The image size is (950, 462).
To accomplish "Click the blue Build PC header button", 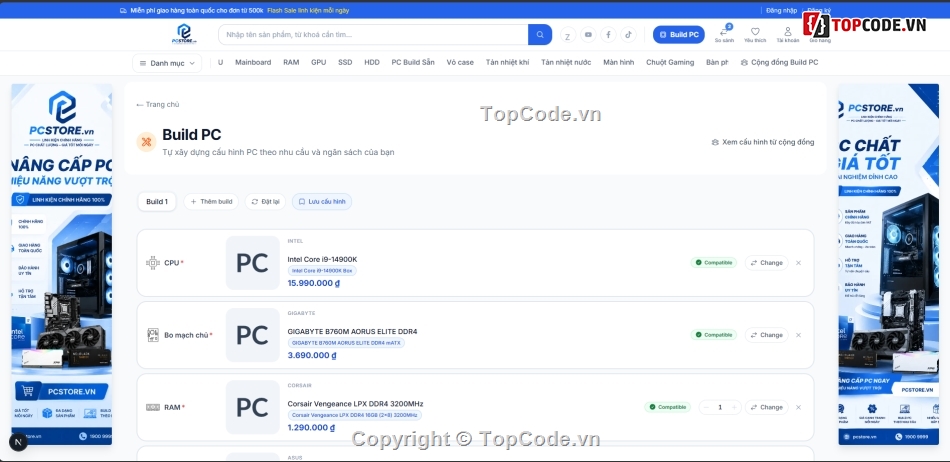I will [679, 35].
